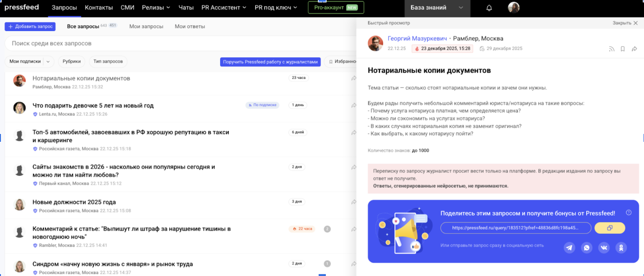Copy the referral link with yellow button
Image resolution: width=644 pixels, height=276 pixels.
click(x=609, y=228)
